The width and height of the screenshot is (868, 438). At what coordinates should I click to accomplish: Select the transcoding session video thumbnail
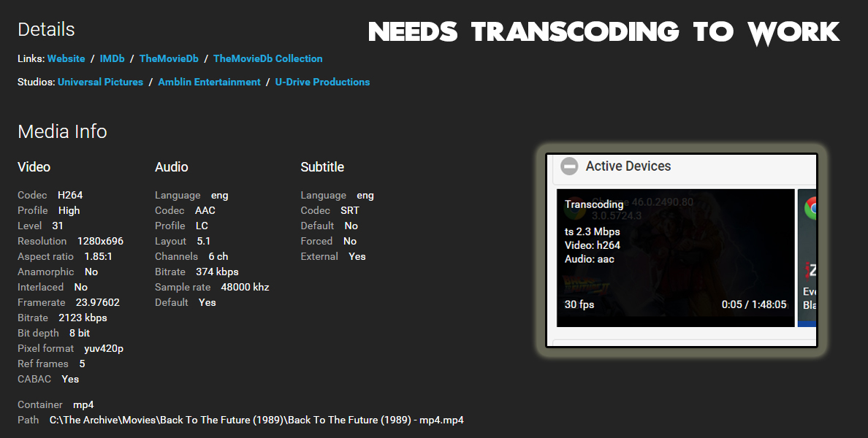[x=675, y=256]
